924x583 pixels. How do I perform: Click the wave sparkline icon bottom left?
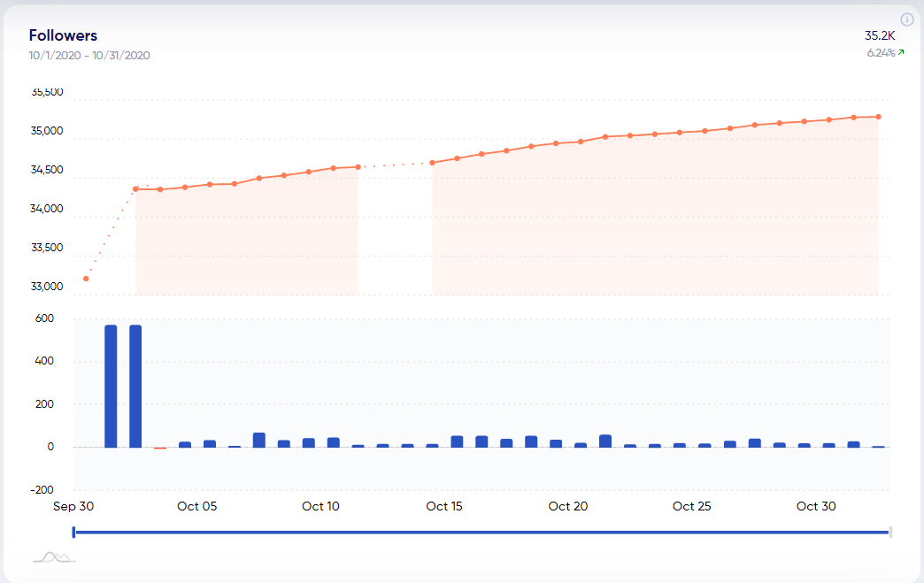(x=53, y=557)
